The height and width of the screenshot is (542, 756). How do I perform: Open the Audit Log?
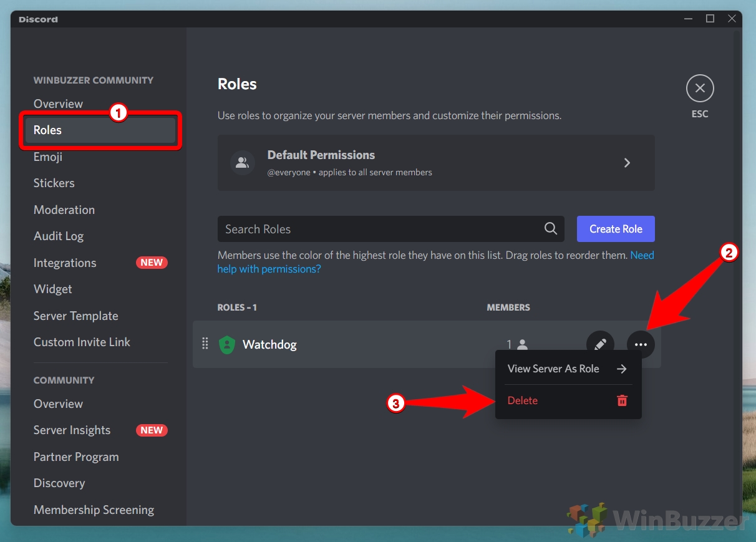coord(59,236)
